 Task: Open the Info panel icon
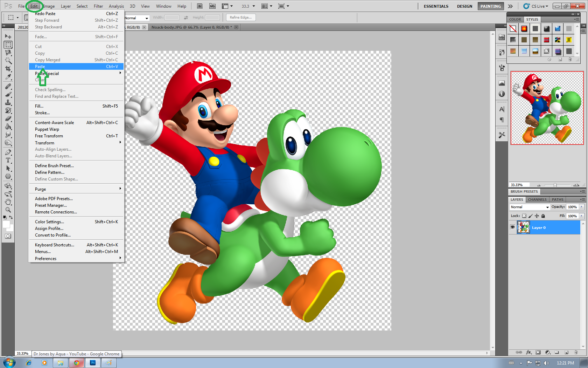pos(502,94)
